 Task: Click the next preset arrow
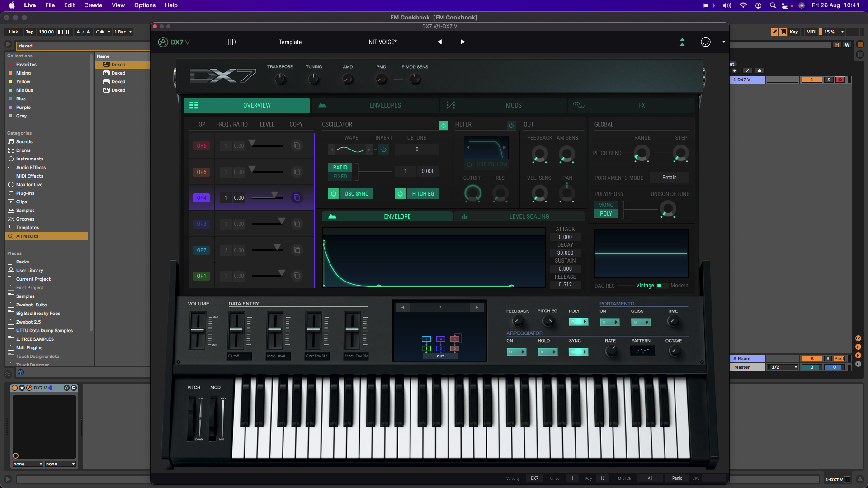pyautogui.click(x=462, y=42)
